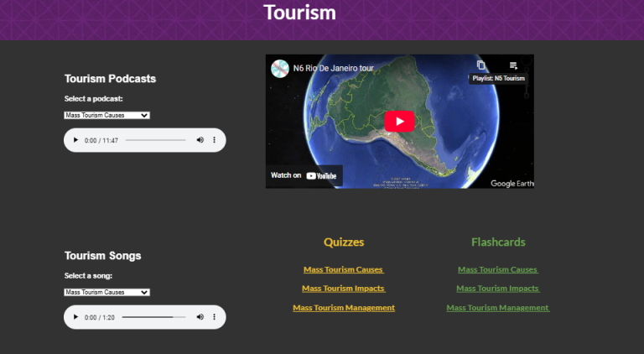Seek on the song progress slider

coord(154,317)
